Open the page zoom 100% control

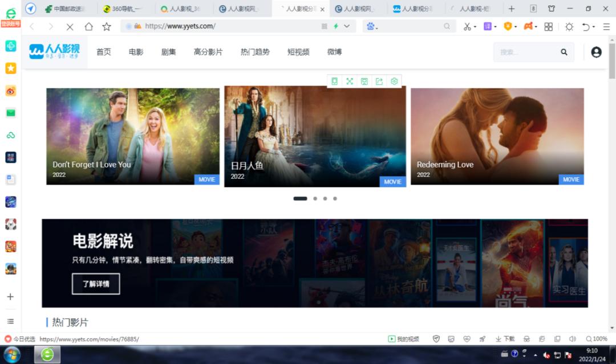pos(597,339)
